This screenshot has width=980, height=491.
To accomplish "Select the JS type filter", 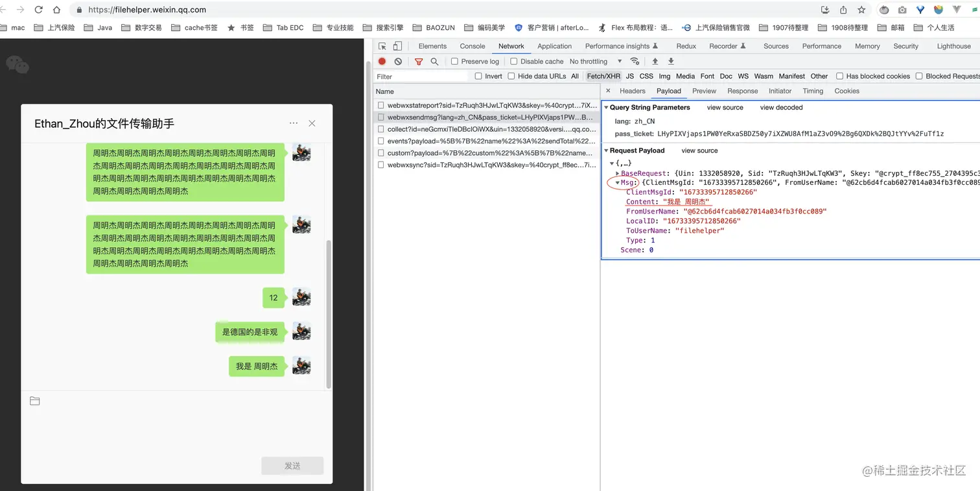I will [x=629, y=76].
